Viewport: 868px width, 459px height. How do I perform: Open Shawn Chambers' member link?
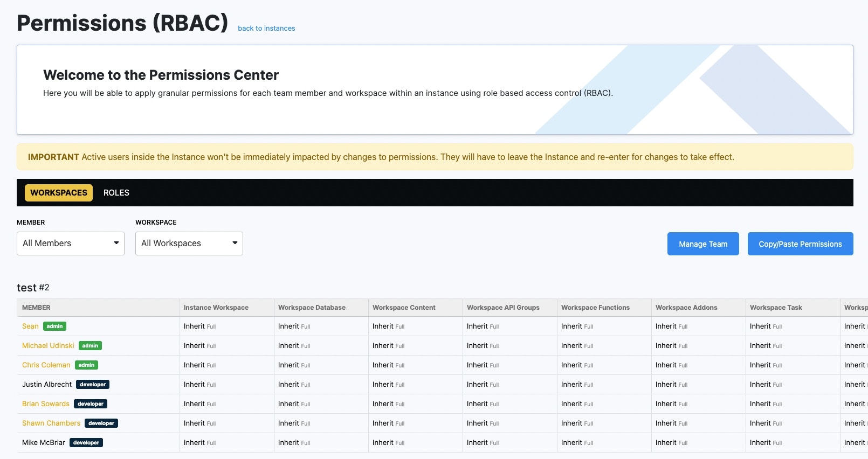(51, 423)
